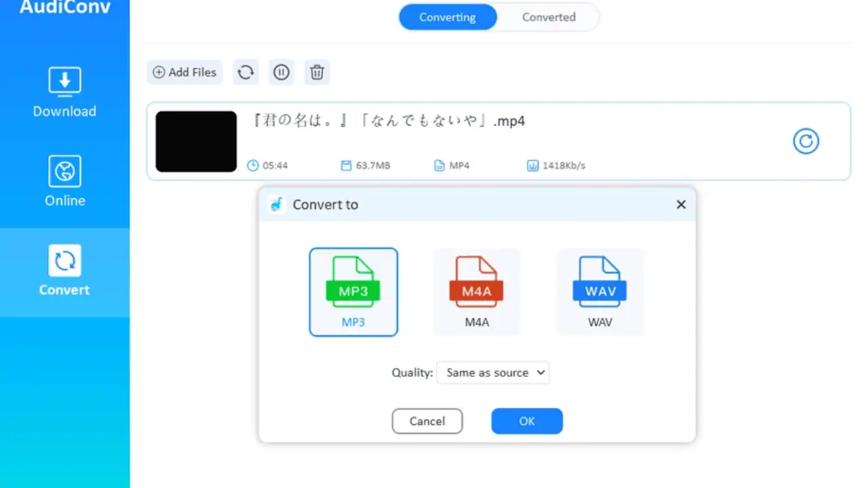Screen dimensions: 868x488
Task: Click the mp4 file name text
Action: [x=389, y=122]
